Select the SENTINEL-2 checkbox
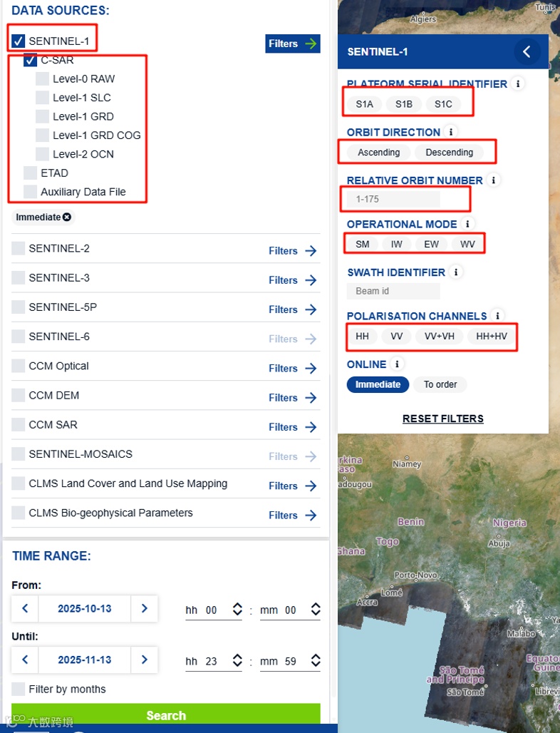This screenshot has width=560, height=733. pyautogui.click(x=19, y=248)
